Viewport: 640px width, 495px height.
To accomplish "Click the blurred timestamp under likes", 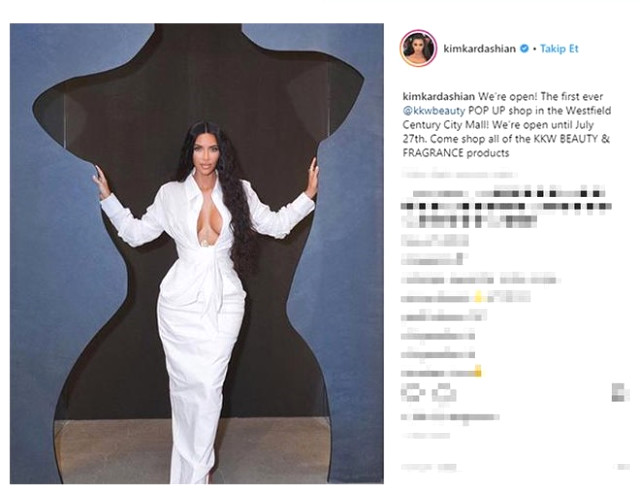I will pyautogui.click(x=426, y=435).
